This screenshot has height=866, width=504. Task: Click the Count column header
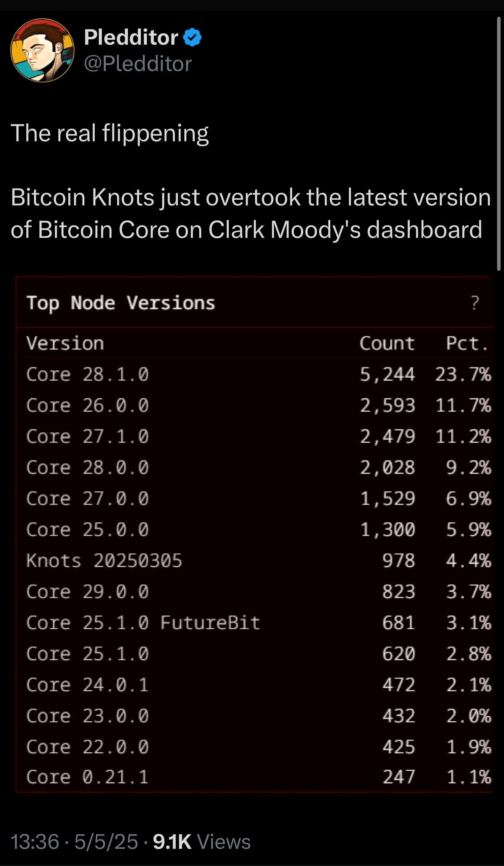click(387, 343)
